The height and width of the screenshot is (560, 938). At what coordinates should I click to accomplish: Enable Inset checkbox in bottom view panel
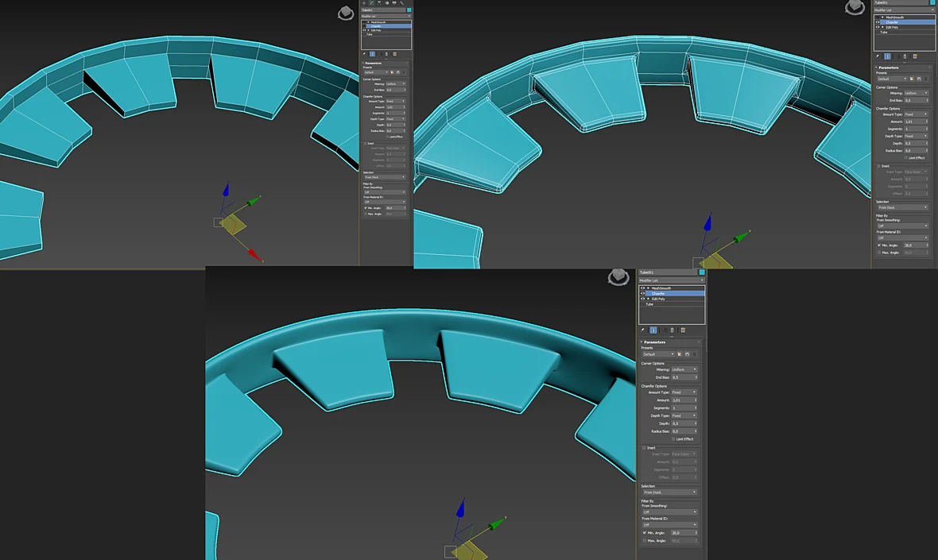point(644,448)
